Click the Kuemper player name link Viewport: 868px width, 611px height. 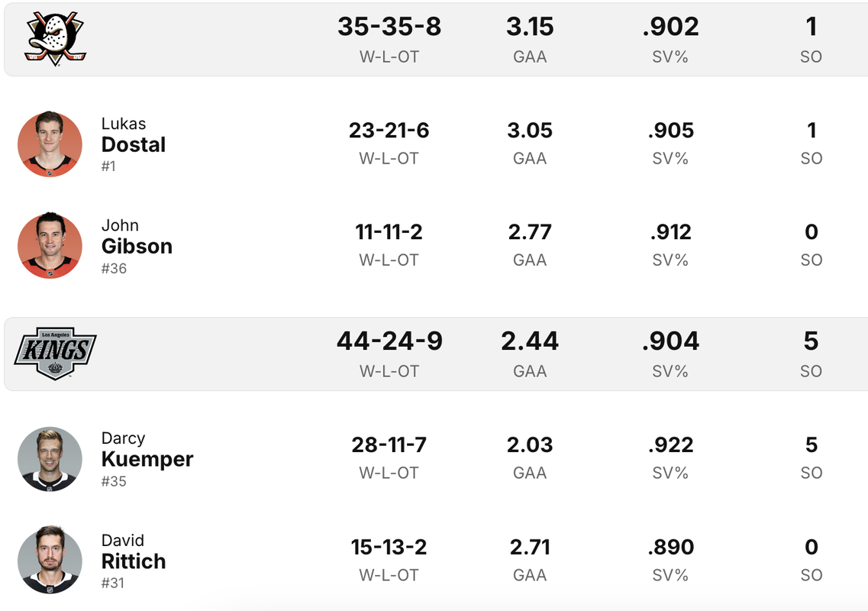(147, 459)
